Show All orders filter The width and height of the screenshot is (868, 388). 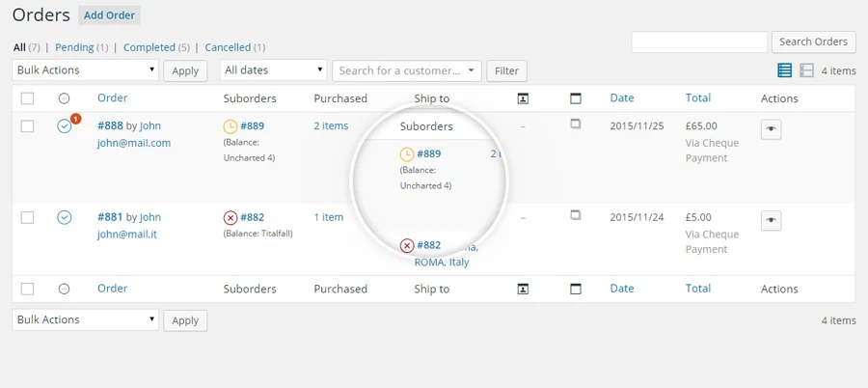[19, 47]
